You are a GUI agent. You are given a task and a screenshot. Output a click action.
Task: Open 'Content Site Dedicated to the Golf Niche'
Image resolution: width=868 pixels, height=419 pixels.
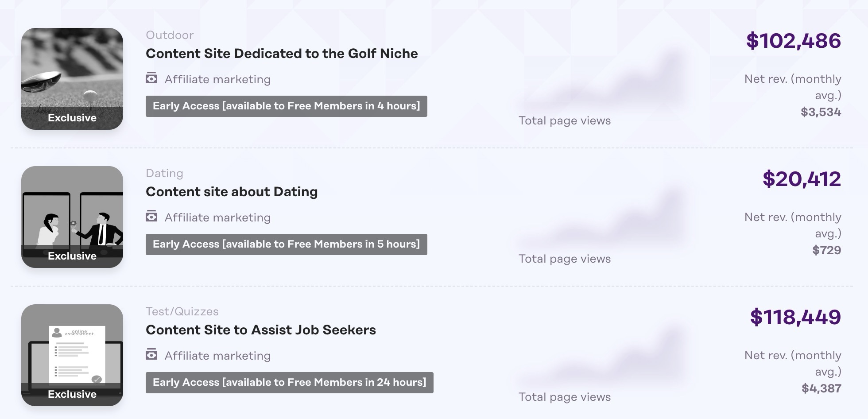click(282, 54)
